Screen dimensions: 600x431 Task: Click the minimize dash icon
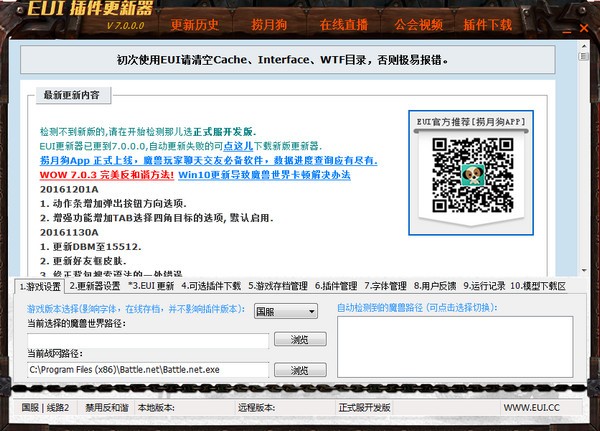tap(567, 32)
